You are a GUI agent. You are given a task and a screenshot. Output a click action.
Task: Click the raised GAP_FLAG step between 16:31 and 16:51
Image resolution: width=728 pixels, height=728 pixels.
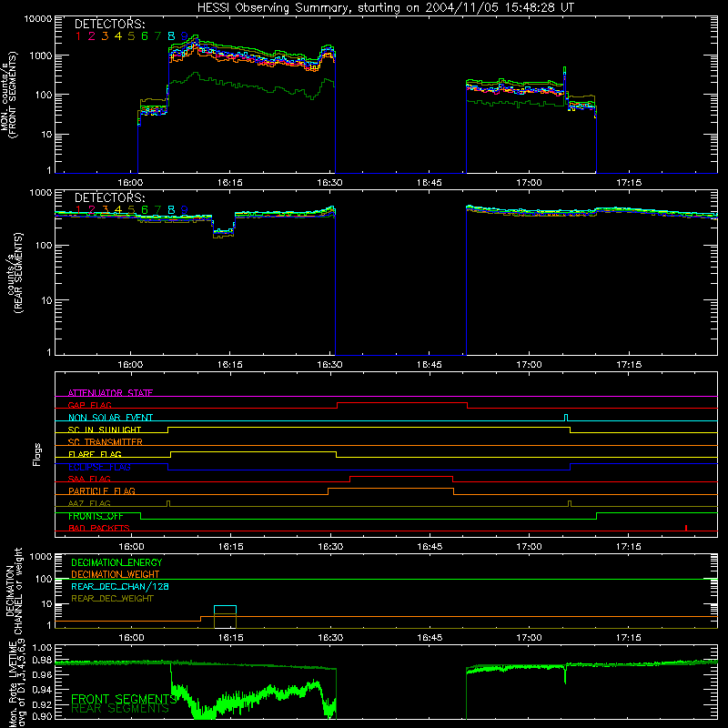pyautogui.click(x=402, y=403)
